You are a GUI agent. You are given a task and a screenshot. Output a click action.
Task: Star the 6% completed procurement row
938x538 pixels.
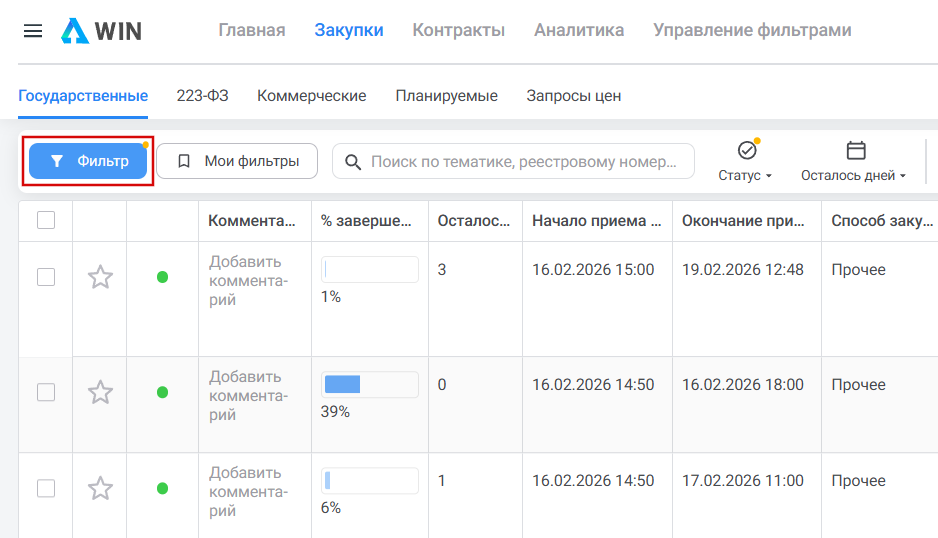[x=100, y=488]
